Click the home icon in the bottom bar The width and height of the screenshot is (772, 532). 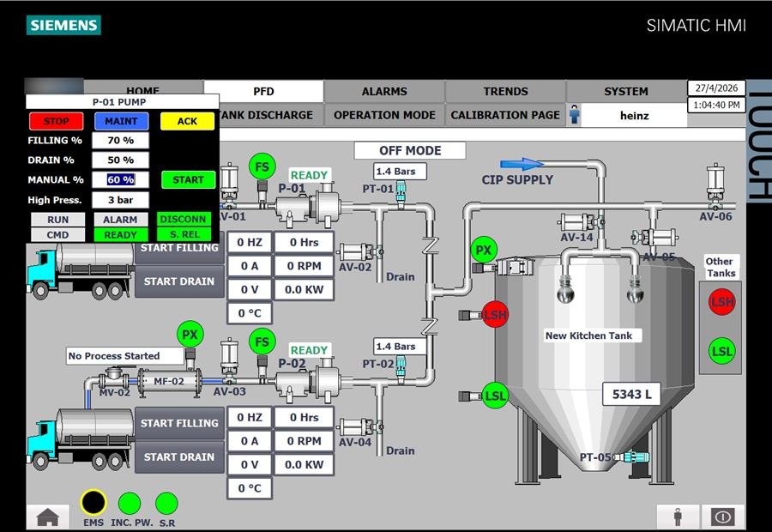[x=48, y=517]
